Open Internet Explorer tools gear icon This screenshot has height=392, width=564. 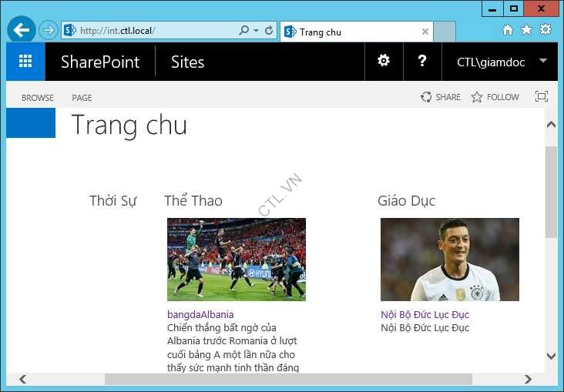coord(546,30)
